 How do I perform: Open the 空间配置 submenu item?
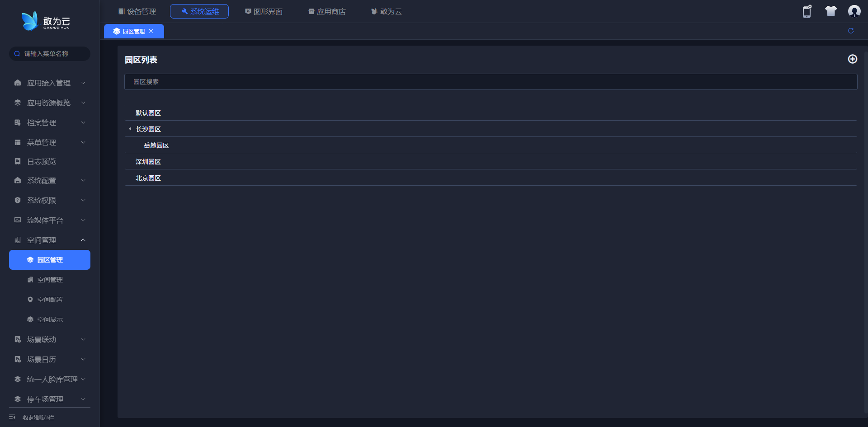pyautogui.click(x=50, y=300)
